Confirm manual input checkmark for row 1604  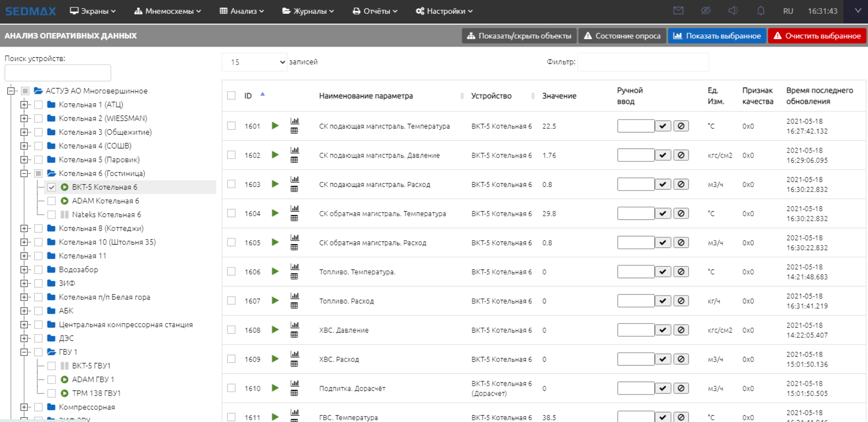(663, 214)
